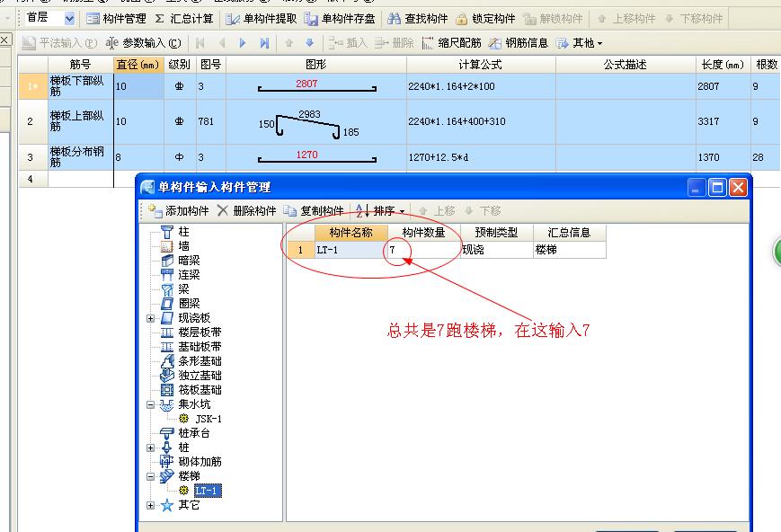Screen dimensions: 781x532
Task: Click the 解锁构件 button
Action: tap(553, 19)
